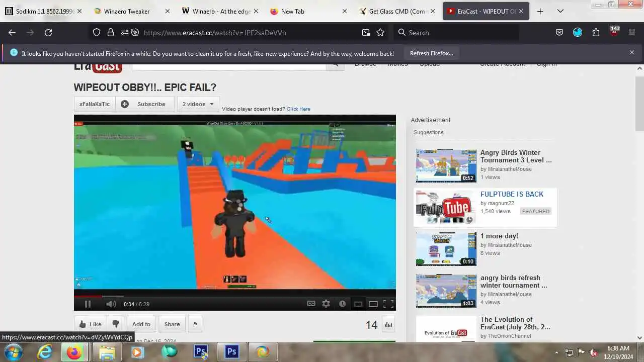Switch to the Winaero Tweaker tab
Image resolution: width=644 pixels, height=362 pixels.
[x=131, y=11]
